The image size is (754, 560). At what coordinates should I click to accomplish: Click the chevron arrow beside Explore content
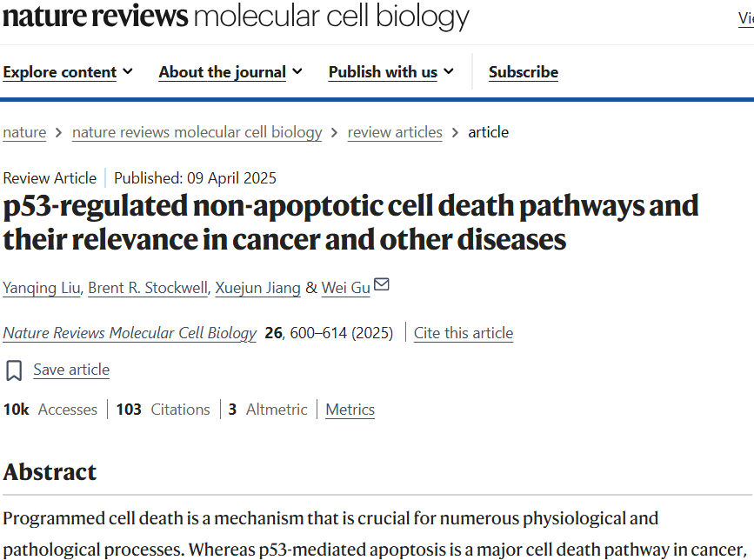tap(128, 71)
